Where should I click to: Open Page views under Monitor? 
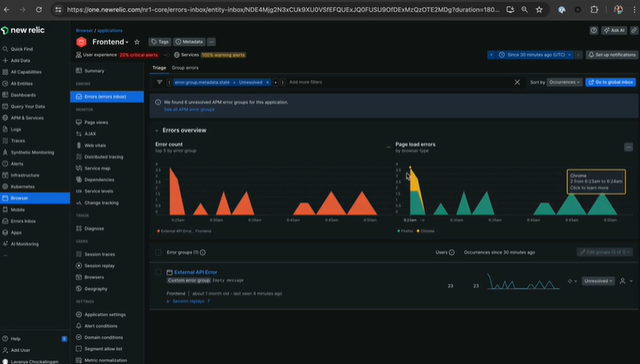[x=97, y=123]
